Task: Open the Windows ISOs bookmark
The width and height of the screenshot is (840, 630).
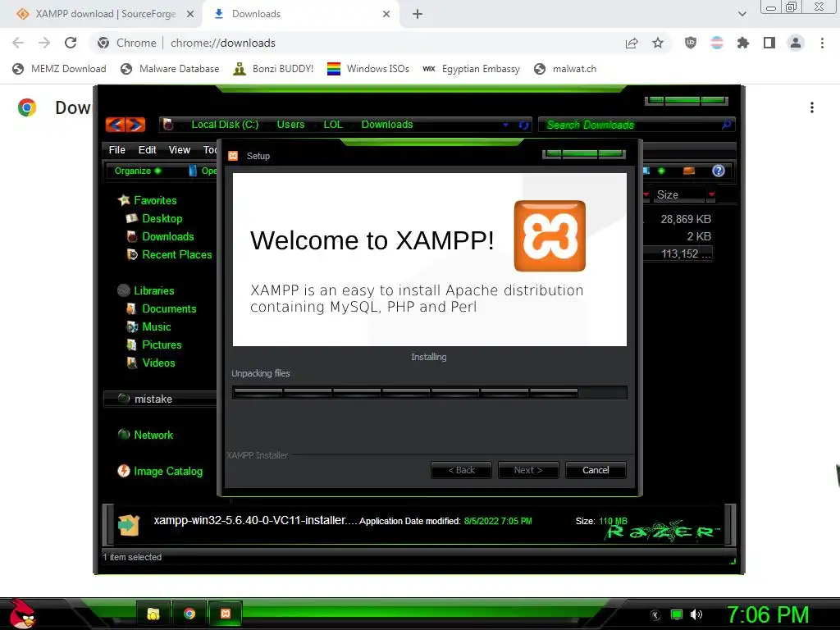Action: (x=368, y=69)
